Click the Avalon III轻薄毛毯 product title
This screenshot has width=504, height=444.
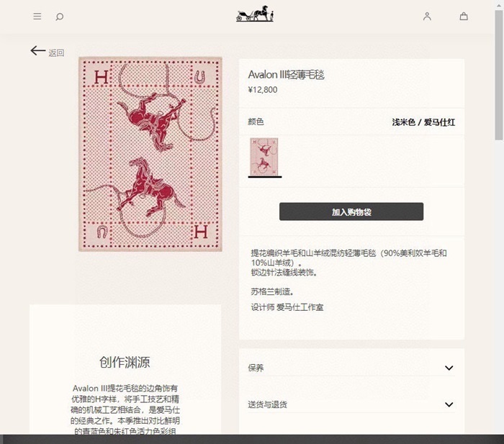point(286,75)
